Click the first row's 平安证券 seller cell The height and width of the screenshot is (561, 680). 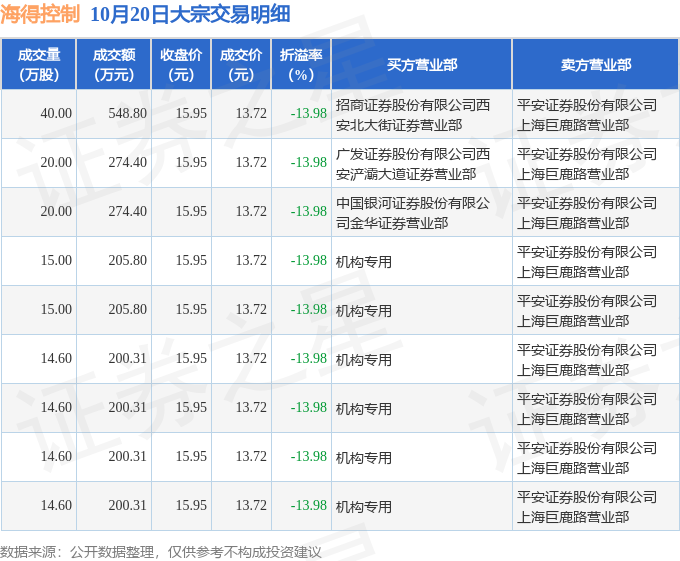pyautogui.click(x=587, y=114)
